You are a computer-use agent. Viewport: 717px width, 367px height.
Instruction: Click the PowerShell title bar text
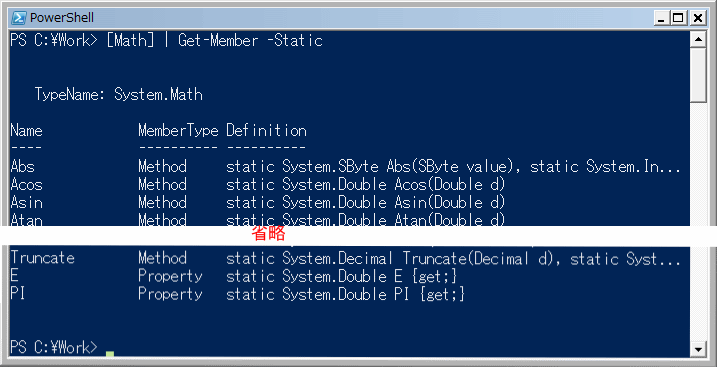(62, 18)
